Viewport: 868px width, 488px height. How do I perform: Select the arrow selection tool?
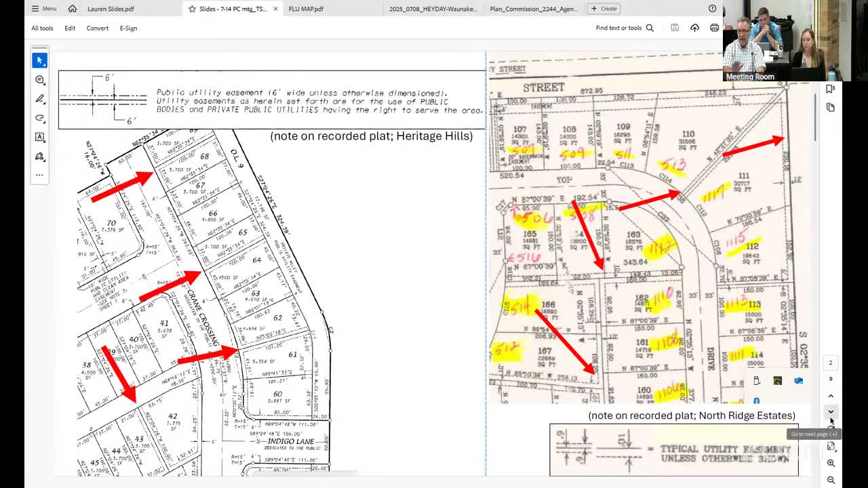click(39, 60)
